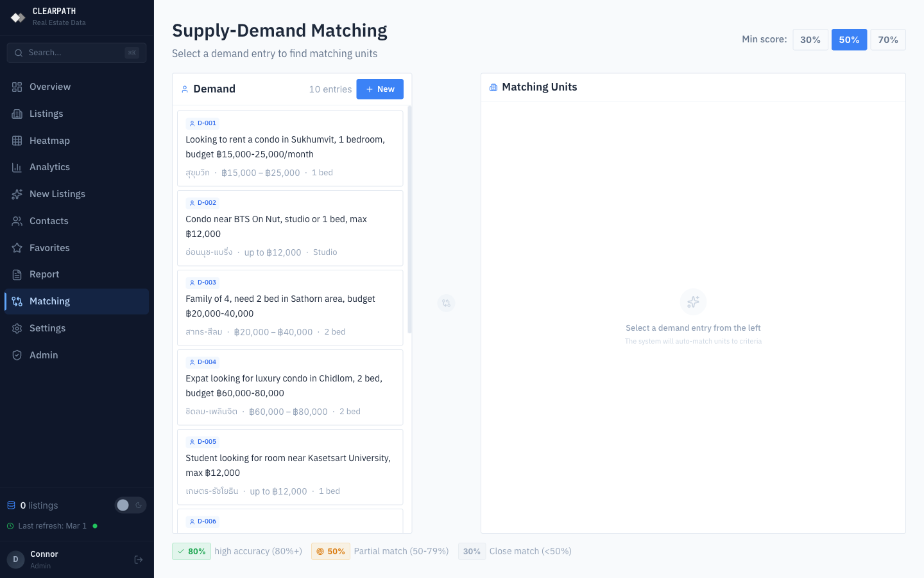Click the Analytics chart icon
This screenshot has width=924, height=578.
point(17,168)
